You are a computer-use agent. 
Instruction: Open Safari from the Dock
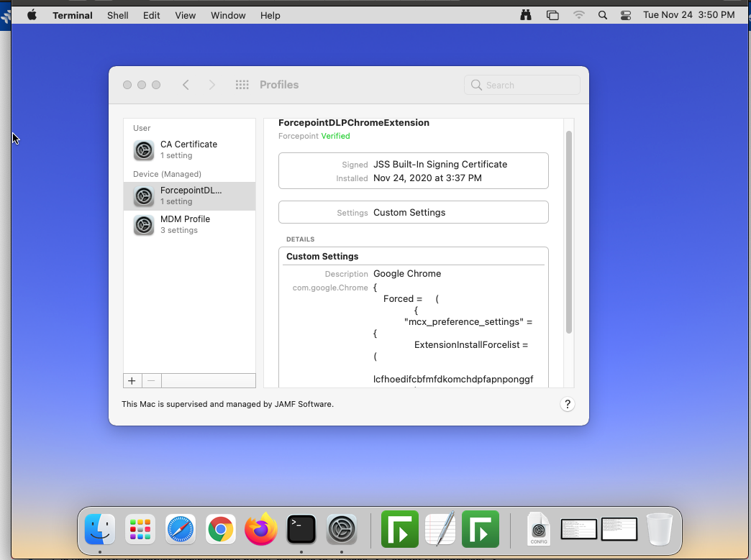click(x=180, y=529)
